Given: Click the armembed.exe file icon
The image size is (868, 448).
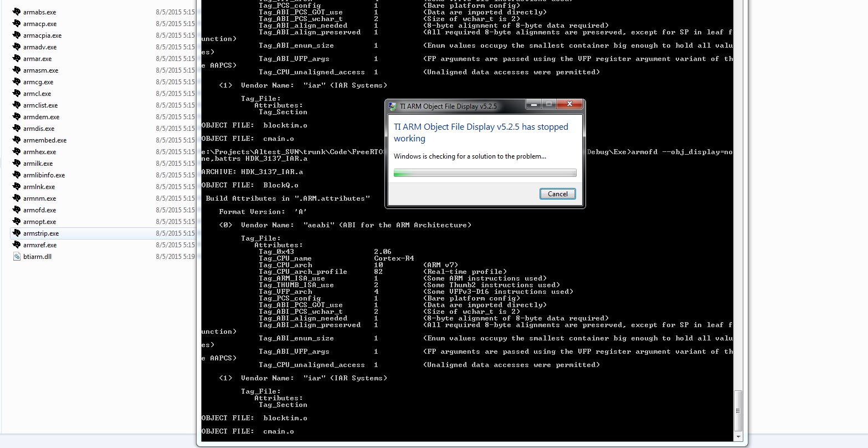Looking at the screenshot, I should pos(17,140).
